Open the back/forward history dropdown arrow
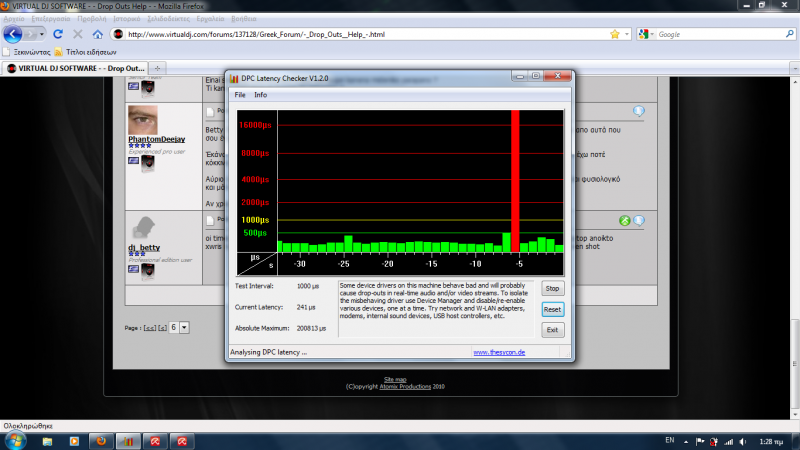Image resolution: width=800 pixels, height=450 pixels. pyautogui.click(x=41, y=34)
